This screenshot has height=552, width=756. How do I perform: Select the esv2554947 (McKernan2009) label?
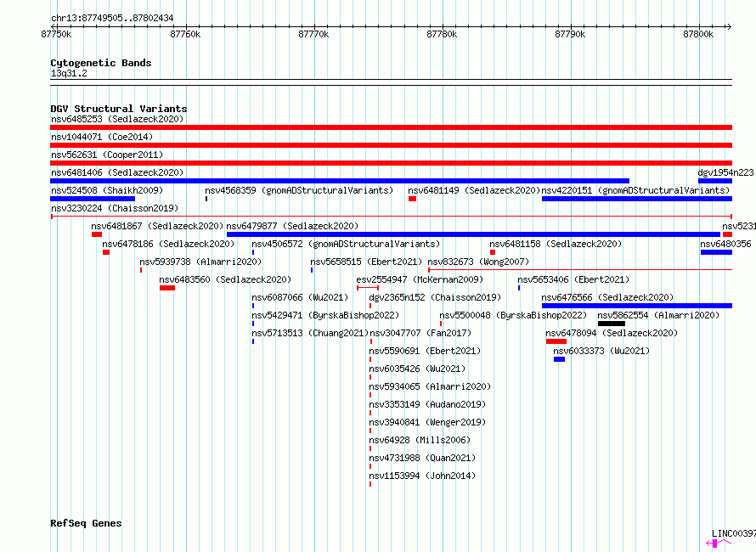click(420, 279)
